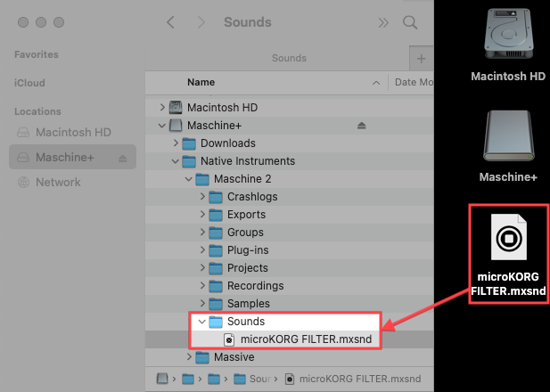Collapse the Native Instruments folder
Screen dimensions: 550x392
(175, 161)
